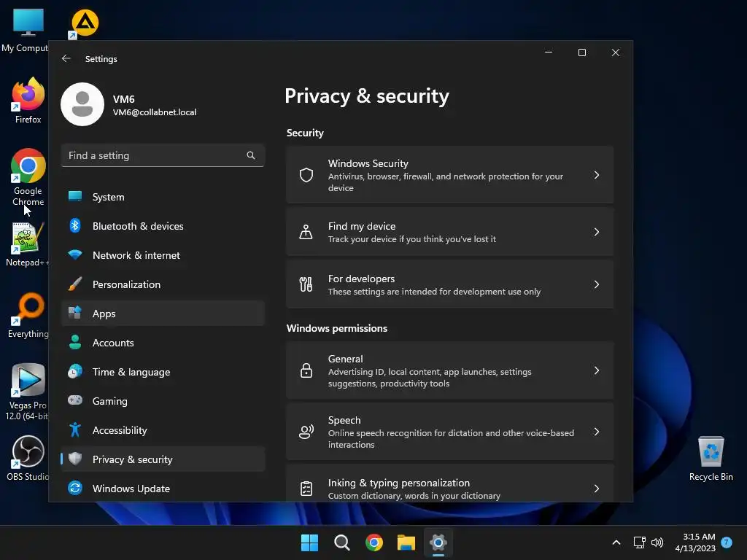Select the yellow triangle app desktop shortcut
747x560 pixels.
point(85,23)
